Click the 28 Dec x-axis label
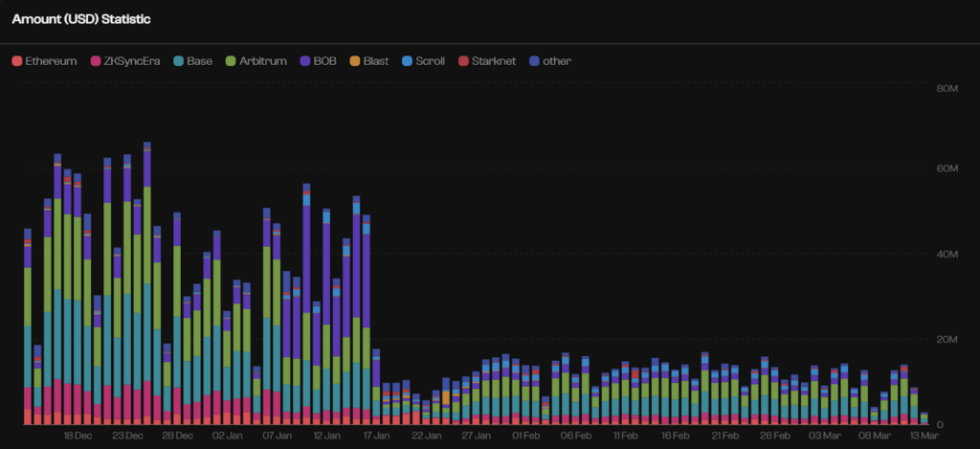The width and height of the screenshot is (980, 449). tap(177, 435)
